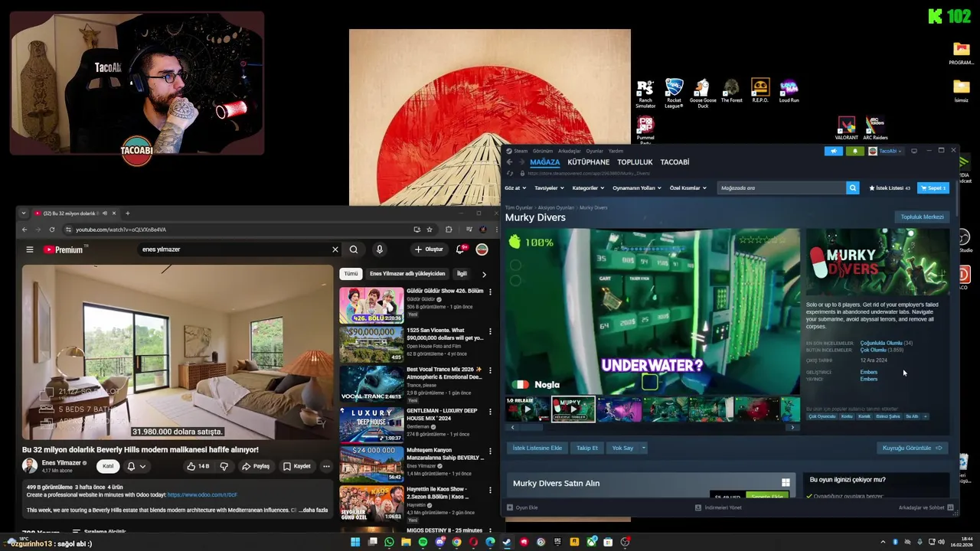Open the YouTube account avatar menu
The image size is (980, 551).
482,249
